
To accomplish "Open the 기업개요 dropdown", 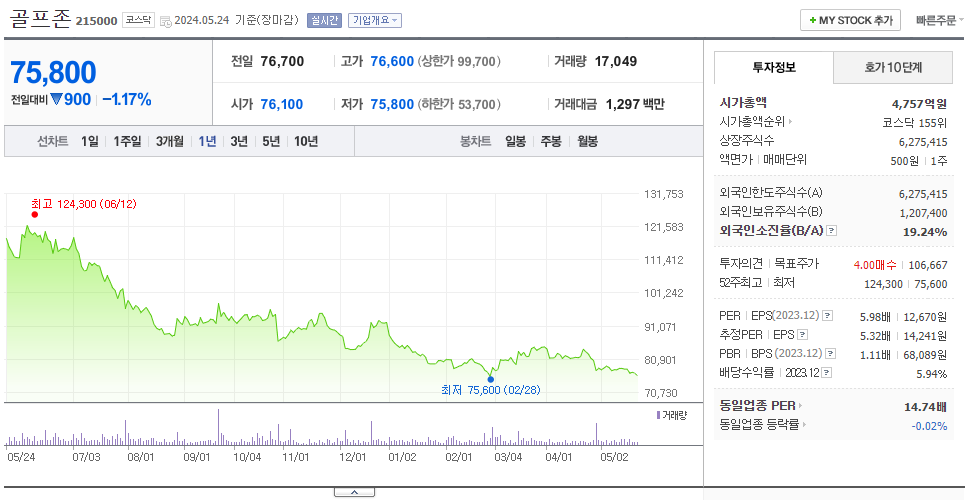I will pyautogui.click(x=375, y=20).
